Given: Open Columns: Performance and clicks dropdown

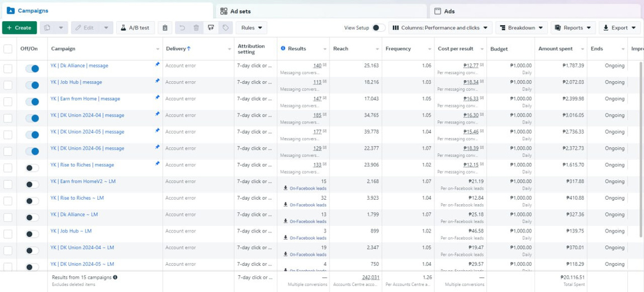Looking at the screenshot, I should coord(441,28).
